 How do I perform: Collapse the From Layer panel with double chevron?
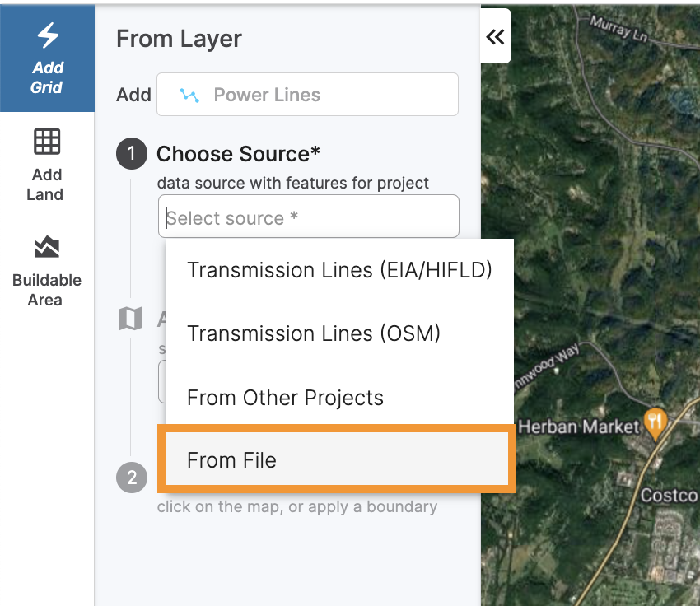495,36
